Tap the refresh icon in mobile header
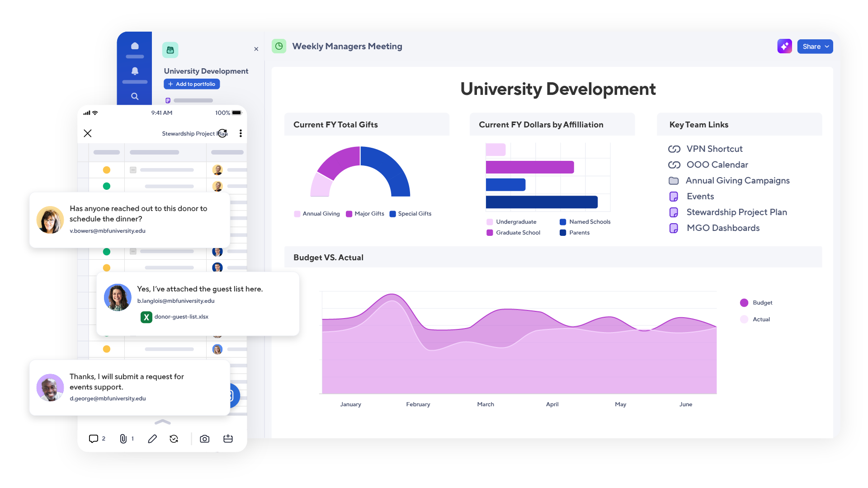Image resolution: width=868 pixels, height=488 pixels. click(222, 133)
